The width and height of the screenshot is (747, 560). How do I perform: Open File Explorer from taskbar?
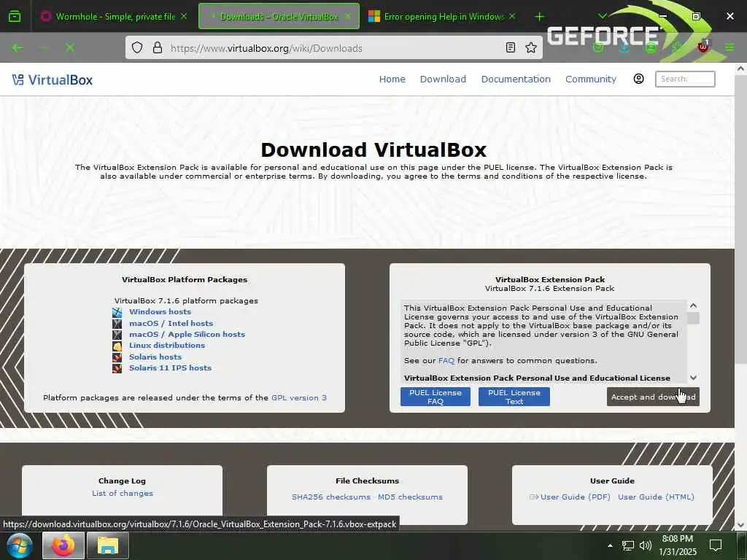[x=108, y=545]
